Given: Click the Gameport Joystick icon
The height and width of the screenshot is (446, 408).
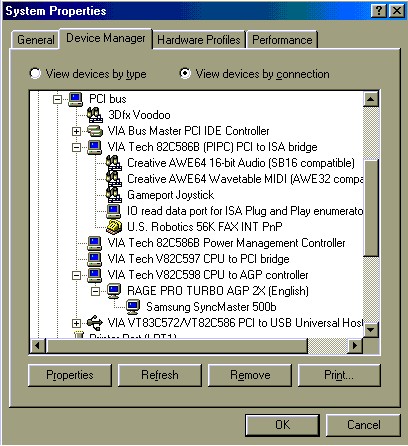Looking at the screenshot, I should click(114, 195).
